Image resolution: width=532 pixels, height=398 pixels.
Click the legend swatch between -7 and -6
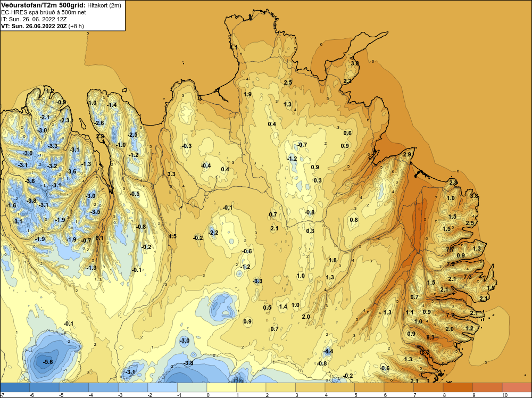15,387
